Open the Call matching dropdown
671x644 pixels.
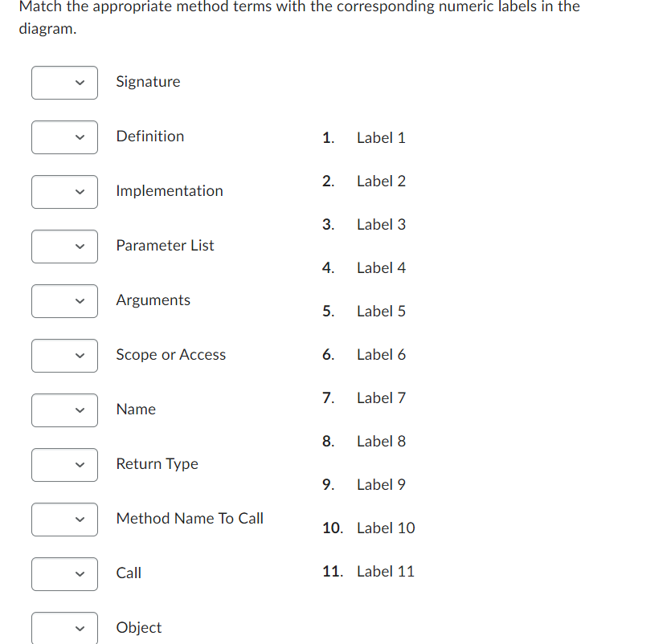64,574
